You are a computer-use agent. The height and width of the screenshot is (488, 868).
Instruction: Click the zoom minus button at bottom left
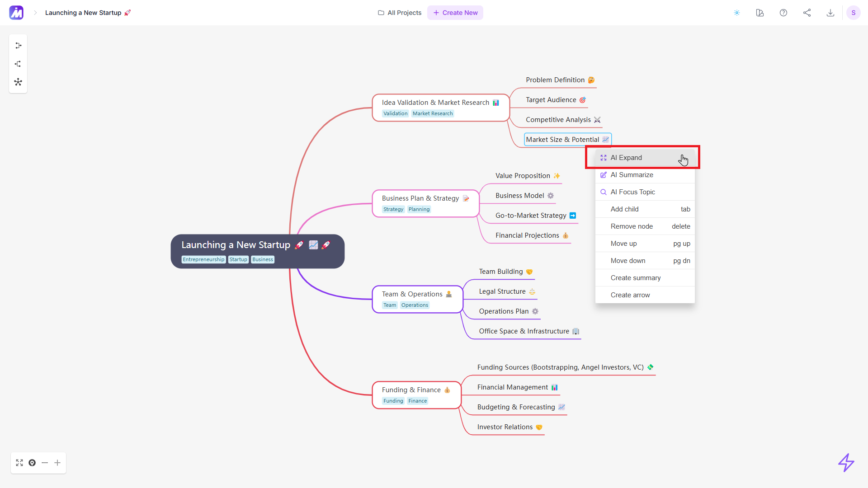point(45,463)
